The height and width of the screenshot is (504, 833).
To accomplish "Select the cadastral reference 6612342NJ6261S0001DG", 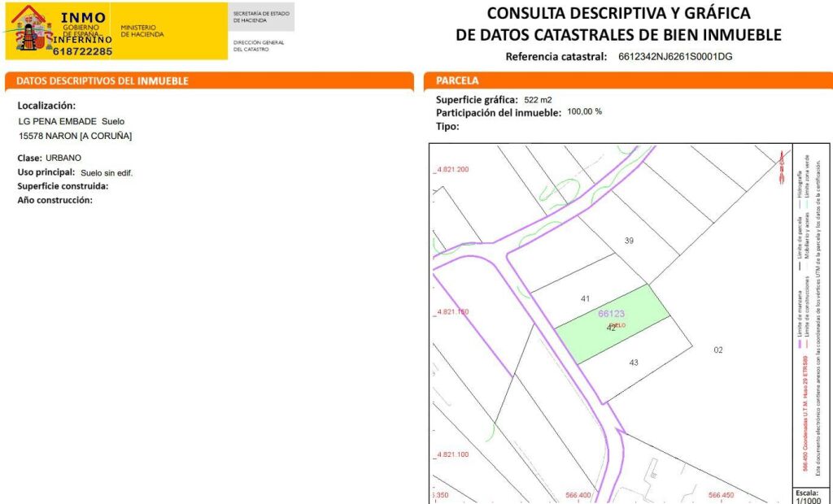I will (669, 56).
